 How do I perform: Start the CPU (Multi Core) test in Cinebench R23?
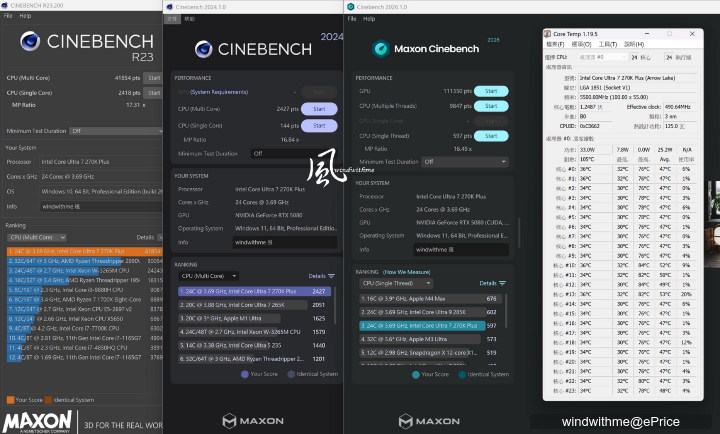(153, 78)
